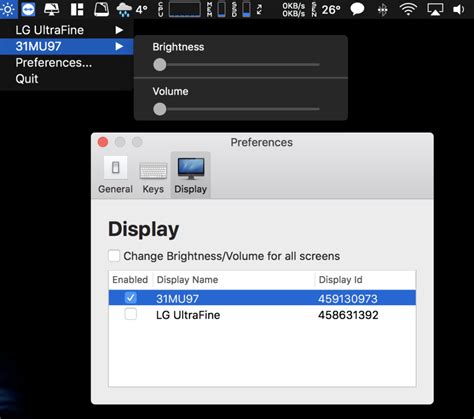Close the Preferences window
Screen dimensions: 474x419
tap(103, 142)
